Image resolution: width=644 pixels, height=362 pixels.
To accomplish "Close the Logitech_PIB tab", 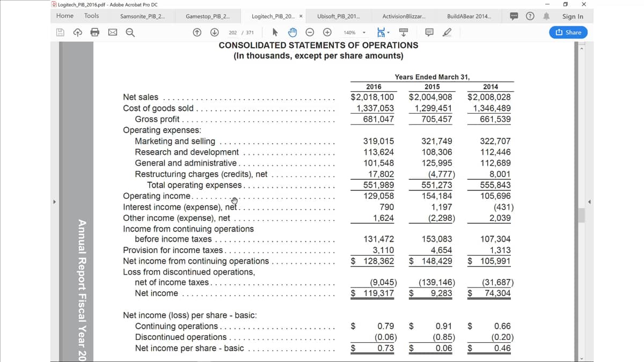I will 301,16.
